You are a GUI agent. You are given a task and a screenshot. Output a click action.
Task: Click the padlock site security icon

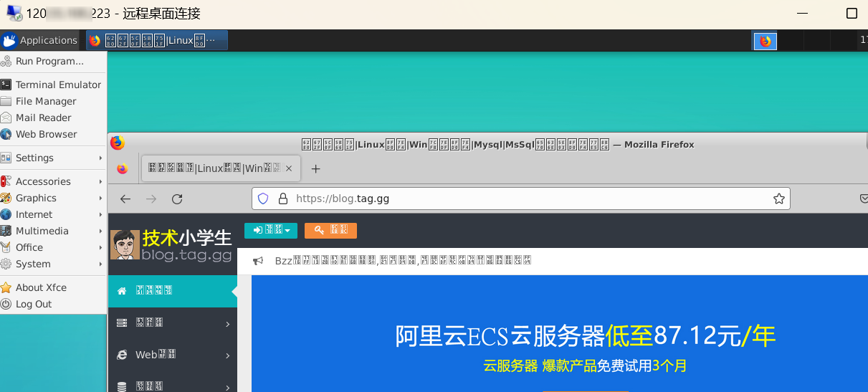(x=282, y=199)
